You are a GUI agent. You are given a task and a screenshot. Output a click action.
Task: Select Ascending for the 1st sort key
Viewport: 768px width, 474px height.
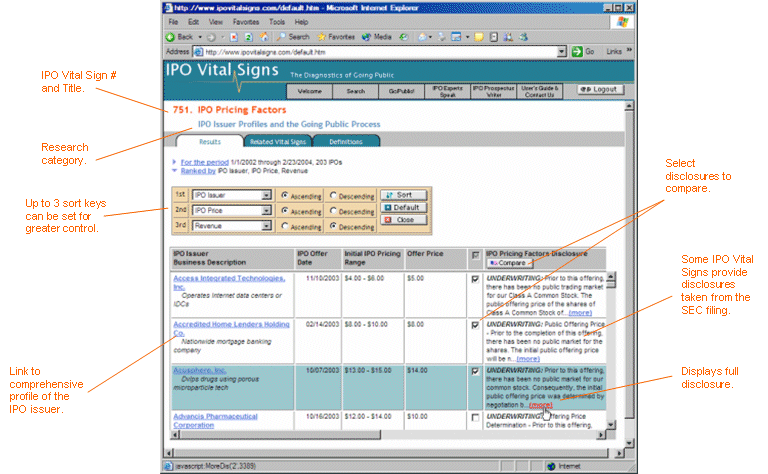pos(285,195)
